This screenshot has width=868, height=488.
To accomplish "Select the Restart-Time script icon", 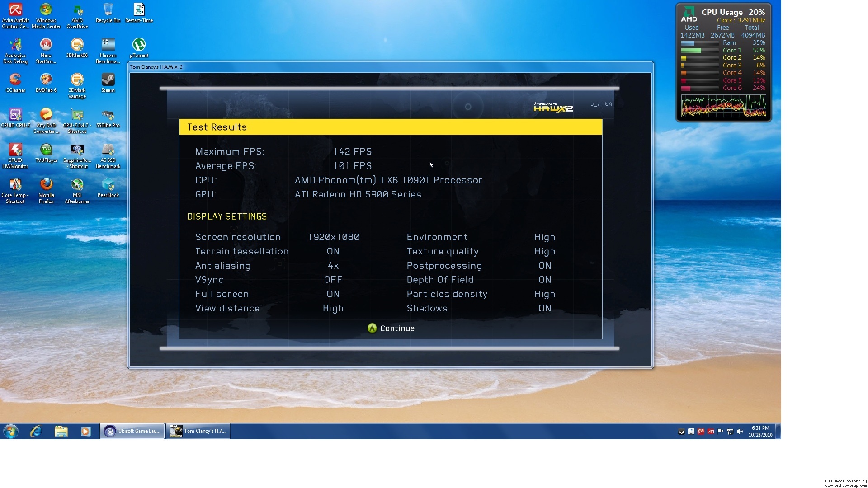I will [139, 14].
